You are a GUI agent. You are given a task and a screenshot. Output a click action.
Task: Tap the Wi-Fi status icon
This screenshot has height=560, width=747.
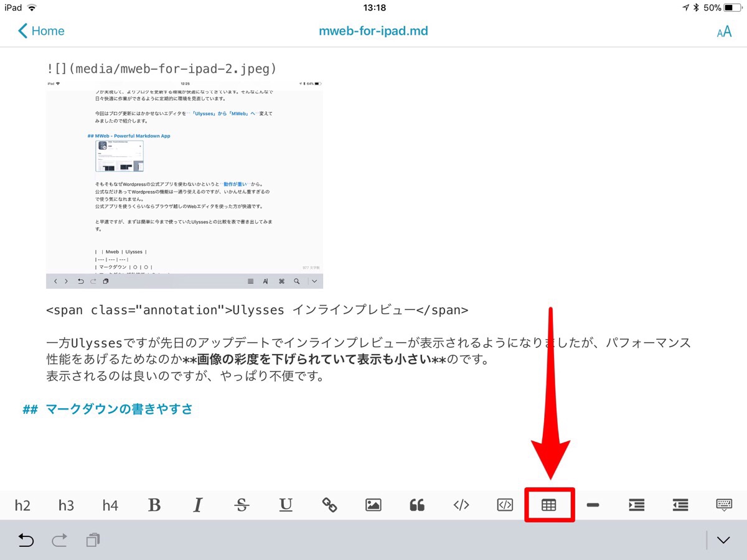tap(32, 8)
